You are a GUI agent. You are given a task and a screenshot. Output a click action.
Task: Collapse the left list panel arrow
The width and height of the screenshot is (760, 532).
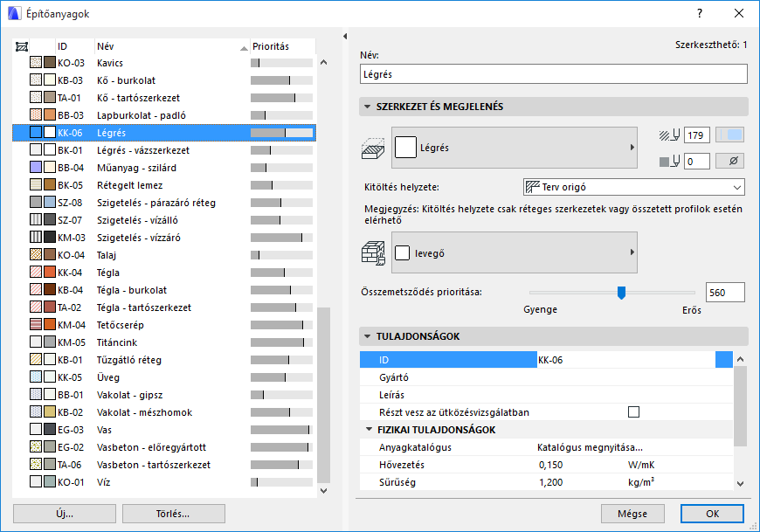(345, 37)
